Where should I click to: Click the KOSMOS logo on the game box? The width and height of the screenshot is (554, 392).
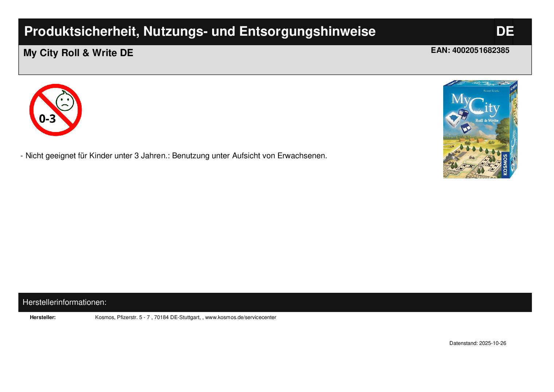coord(505,165)
